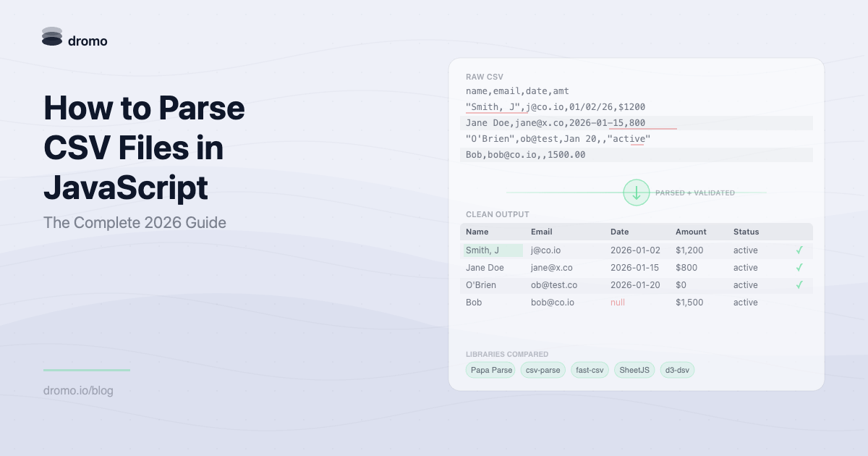
Task: Click the Email column header
Action: point(542,232)
